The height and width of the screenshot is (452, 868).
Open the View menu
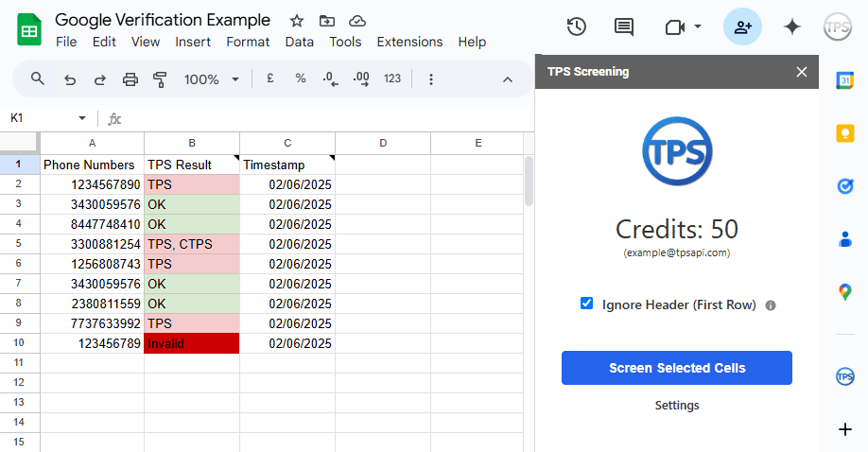click(x=146, y=43)
